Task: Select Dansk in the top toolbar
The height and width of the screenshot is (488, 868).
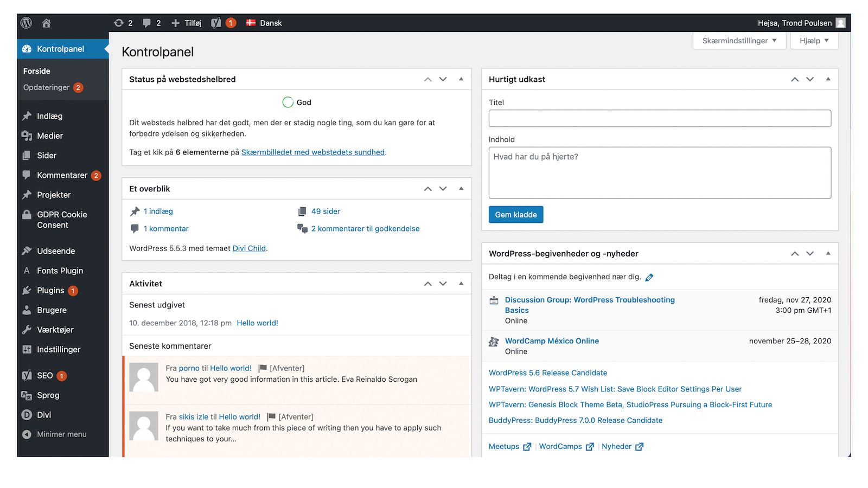Action: coord(264,23)
